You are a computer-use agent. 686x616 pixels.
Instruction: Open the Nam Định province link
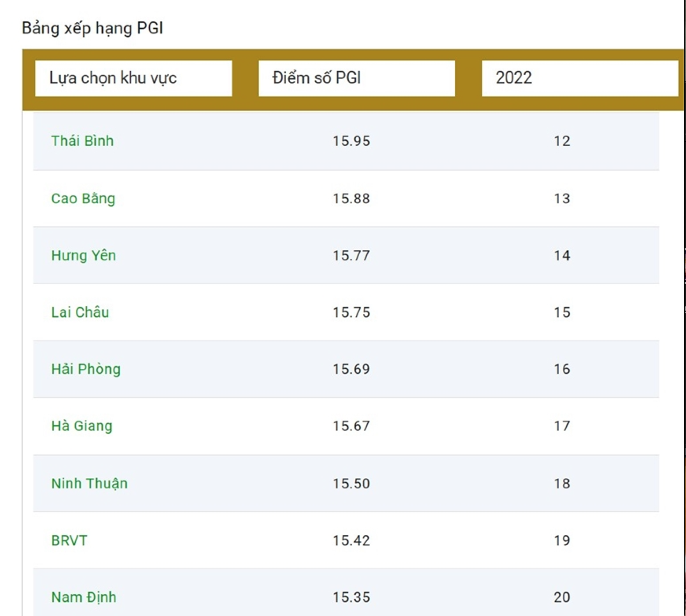point(84,597)
